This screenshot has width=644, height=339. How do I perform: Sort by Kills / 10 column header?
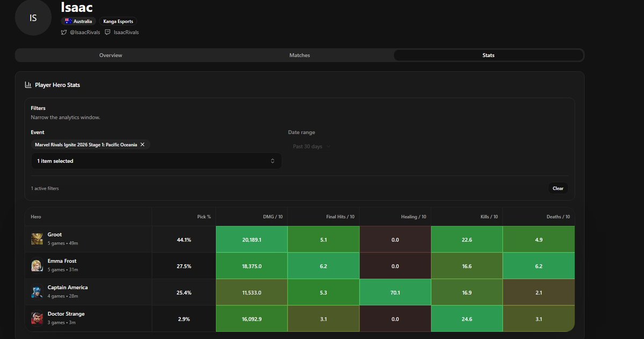tap(489, 217)
